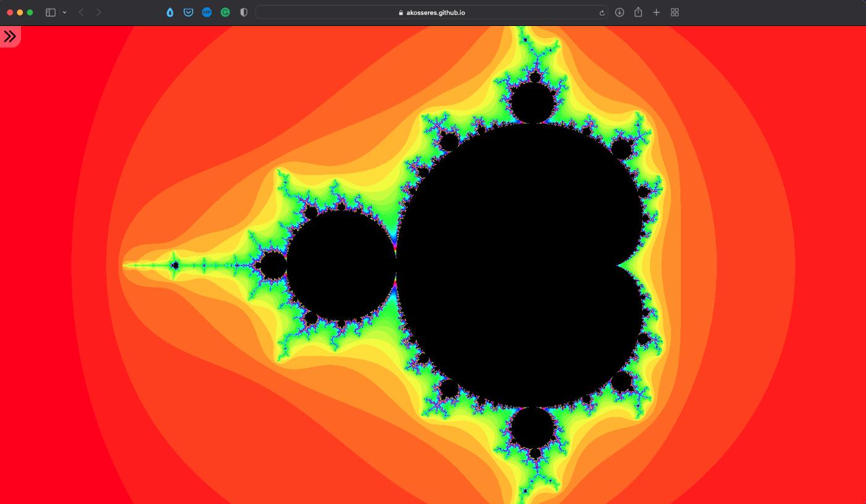
Task: Go forward to the next page
Action: [x=98, y=12]
